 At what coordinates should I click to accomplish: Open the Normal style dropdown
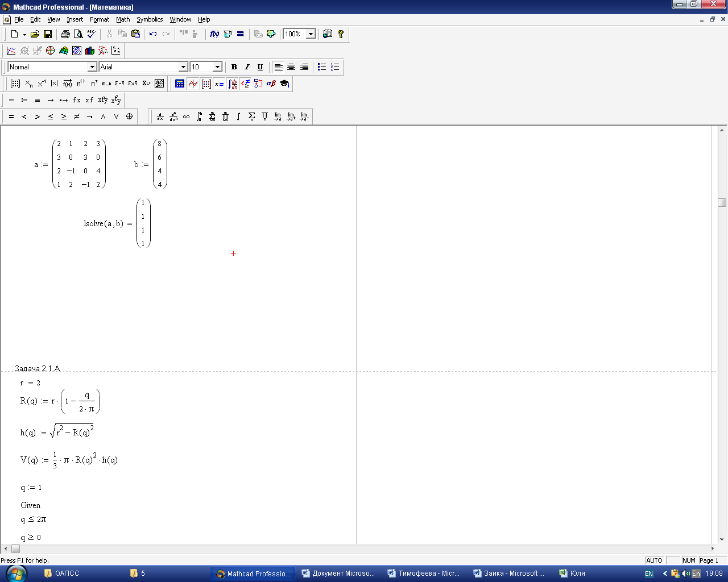(92, 67)
